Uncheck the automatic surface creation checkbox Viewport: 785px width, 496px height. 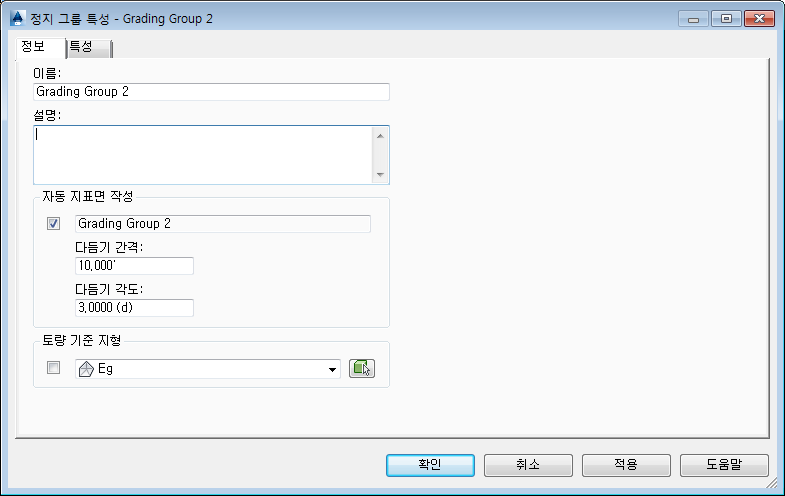(54, 224)
